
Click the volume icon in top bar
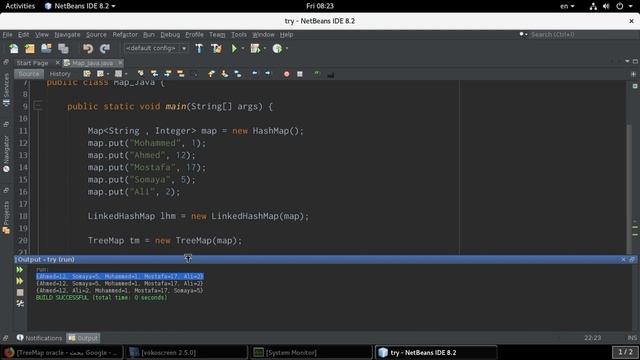606,6
